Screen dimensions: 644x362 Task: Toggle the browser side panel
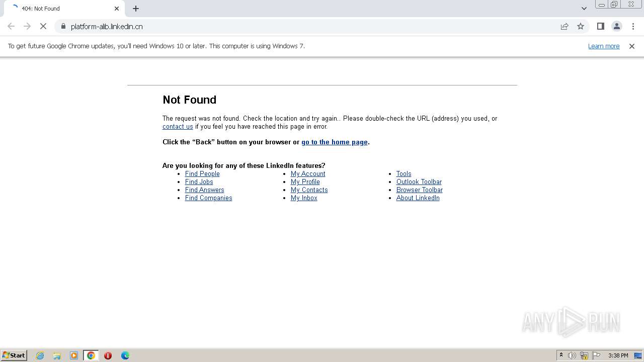pyautogui.click(x=600, y=26)
